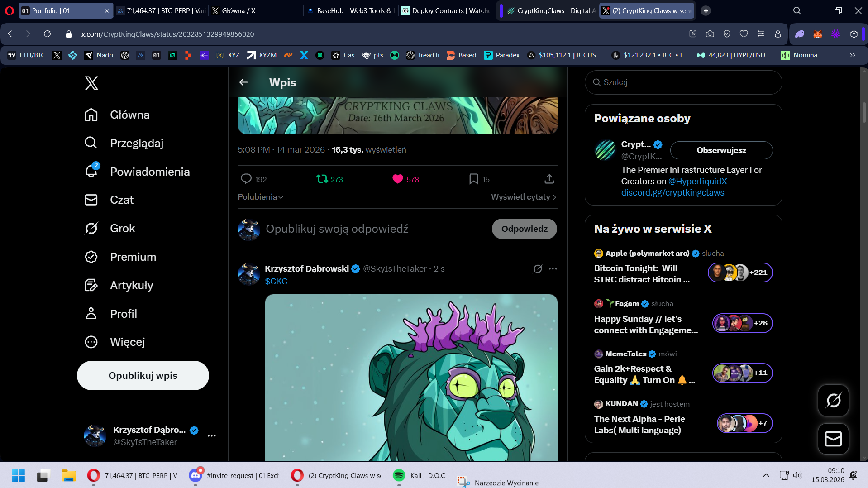868x488 pixels.
Task: Open the tread.fi bookmark
Action: (x=423, y=55)
